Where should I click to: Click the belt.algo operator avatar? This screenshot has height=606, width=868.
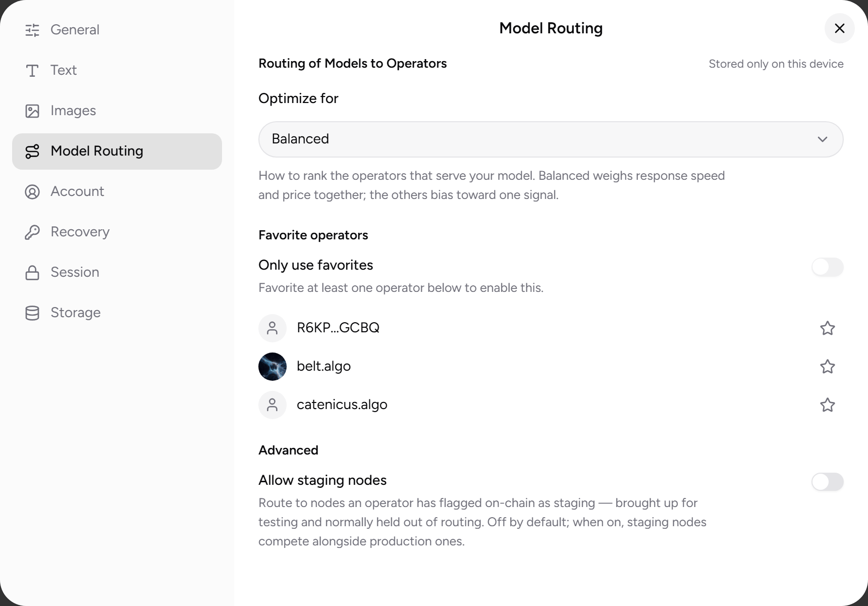273,367
